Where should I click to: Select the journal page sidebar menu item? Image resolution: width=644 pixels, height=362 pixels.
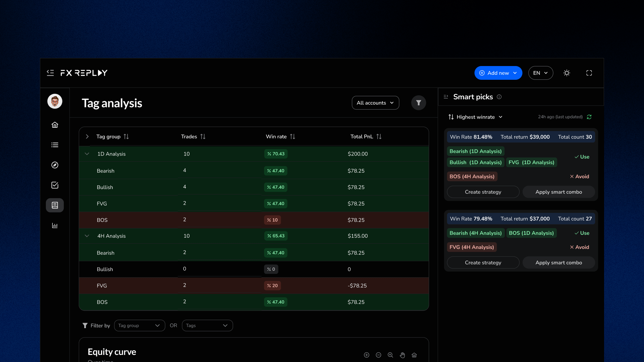tap(55, 205)
